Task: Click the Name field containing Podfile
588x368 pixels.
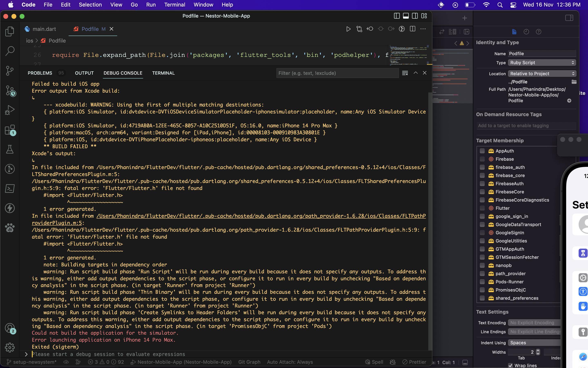Action: (x=542, y=54)
